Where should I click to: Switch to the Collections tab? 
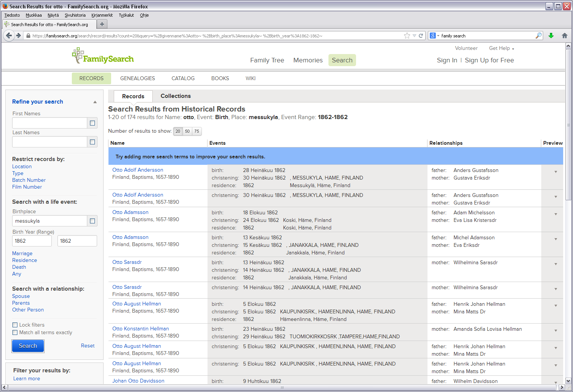point(176,96)
